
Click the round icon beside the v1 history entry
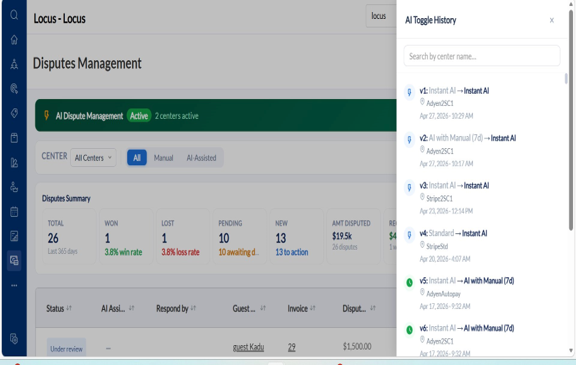coord(409,92)
